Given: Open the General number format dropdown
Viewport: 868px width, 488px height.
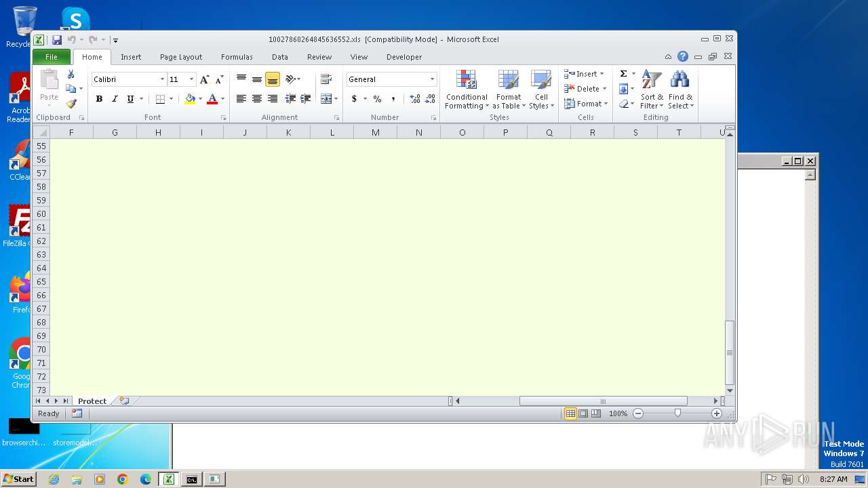Looking at the screenshot, I should pyautogui.click(x=432, y=79).
